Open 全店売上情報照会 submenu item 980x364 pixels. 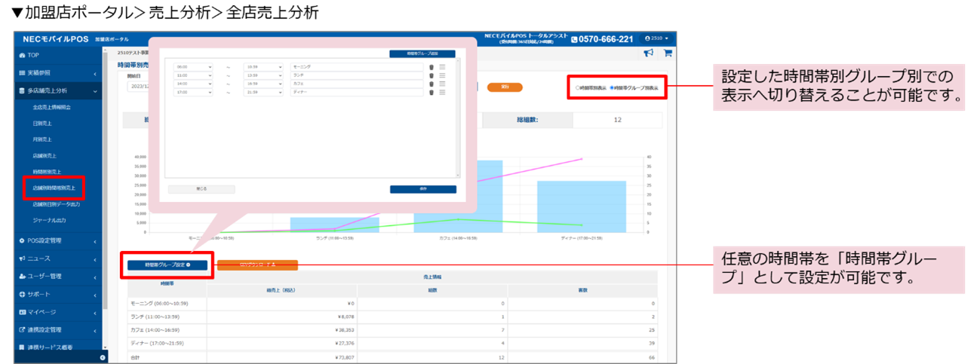click(53, 108)
